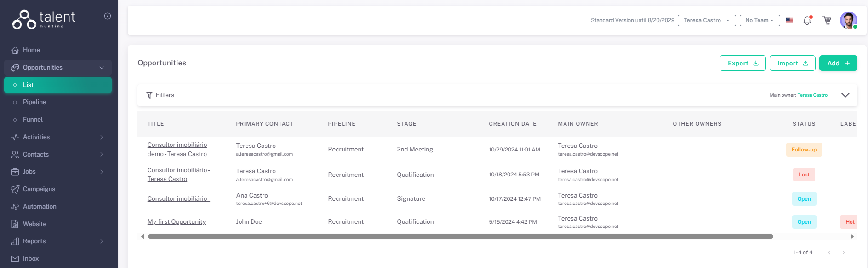Collapse sidebar using the circle toggle icon
This screenshot has width=868, height=268.
[108, 16]
